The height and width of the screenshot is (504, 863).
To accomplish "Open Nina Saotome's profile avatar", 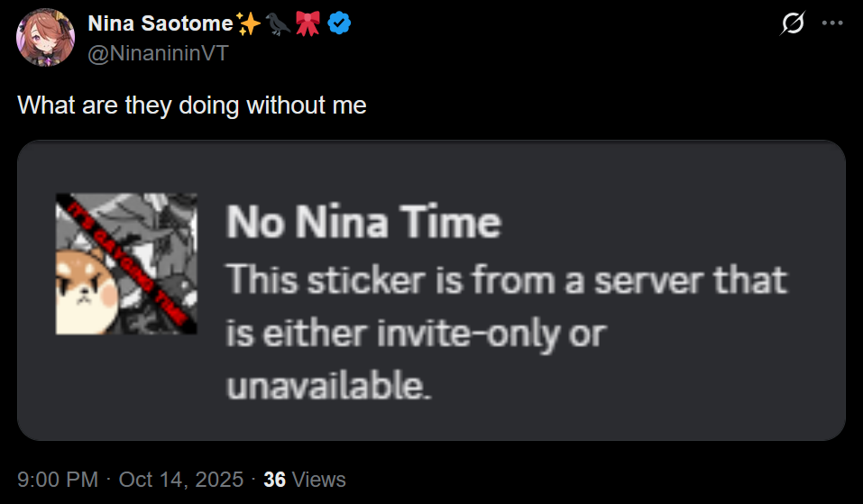I will (x=45, y=38).
